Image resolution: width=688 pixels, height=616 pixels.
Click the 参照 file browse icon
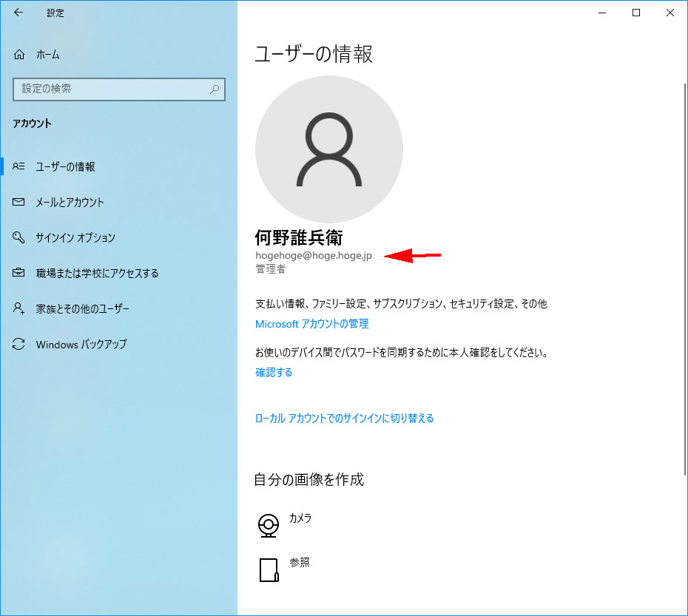click(x=268, y=569)
